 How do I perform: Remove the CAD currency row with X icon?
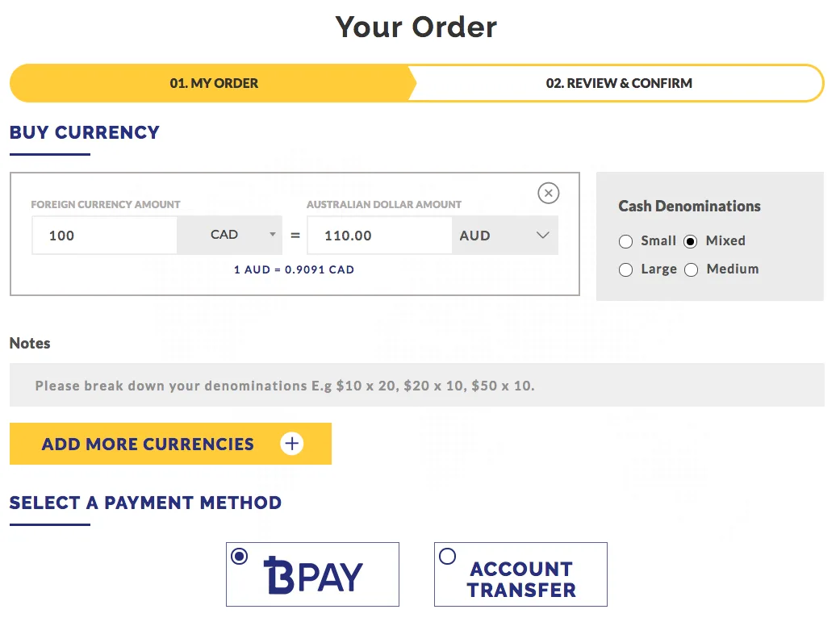coord(548,193)
